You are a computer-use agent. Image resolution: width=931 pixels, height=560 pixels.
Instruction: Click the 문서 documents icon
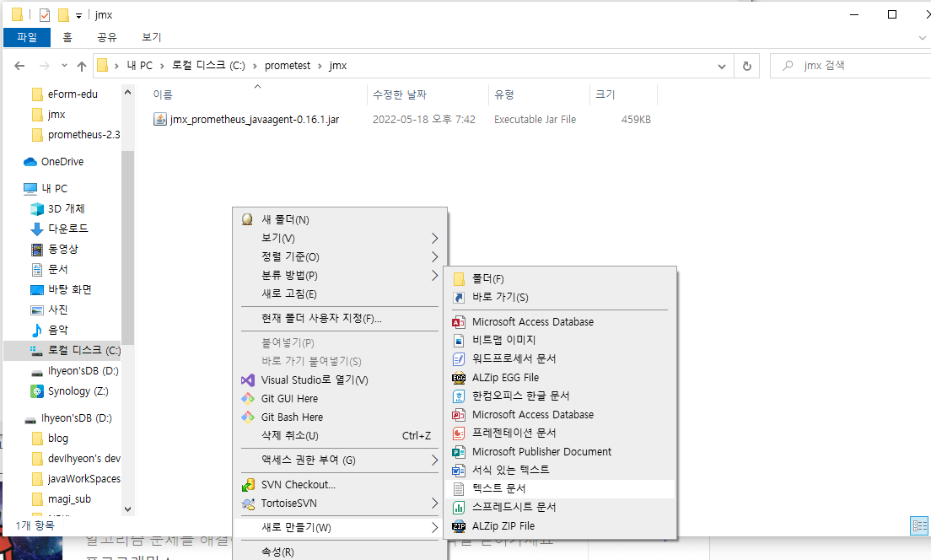[37, 269]
